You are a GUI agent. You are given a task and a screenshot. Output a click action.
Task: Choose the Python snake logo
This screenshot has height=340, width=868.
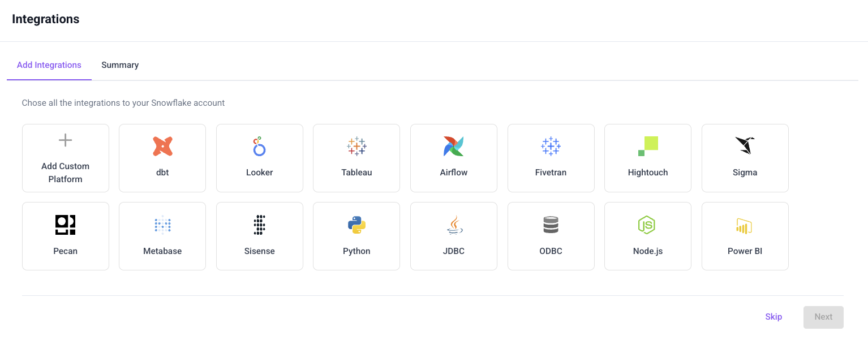pos(356,225)
